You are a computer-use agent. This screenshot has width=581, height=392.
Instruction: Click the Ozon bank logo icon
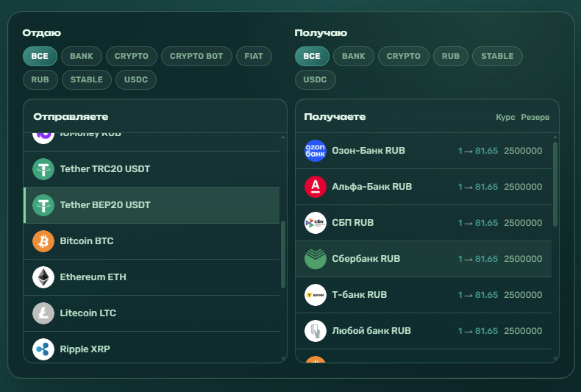coord(316,151)
